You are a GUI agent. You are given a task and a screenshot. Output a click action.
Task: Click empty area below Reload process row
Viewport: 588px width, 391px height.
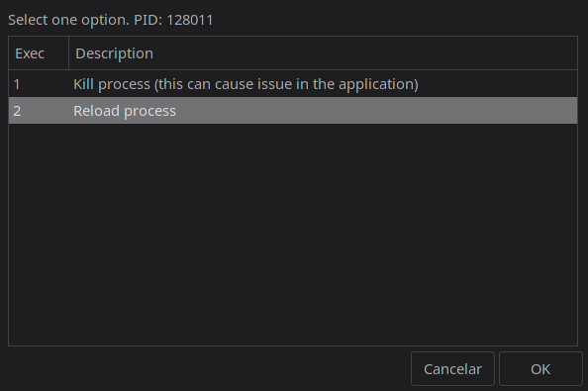(293, 235)
